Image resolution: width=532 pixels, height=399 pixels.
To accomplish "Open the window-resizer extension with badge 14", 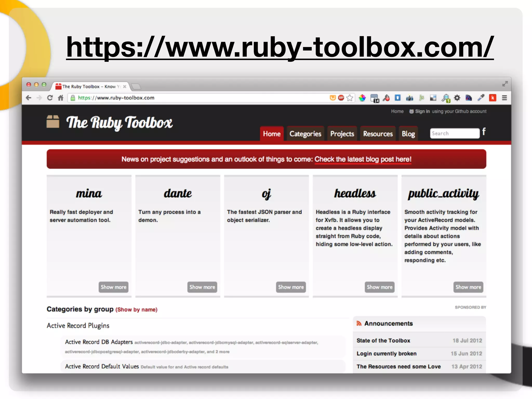I will pos(375,98).
